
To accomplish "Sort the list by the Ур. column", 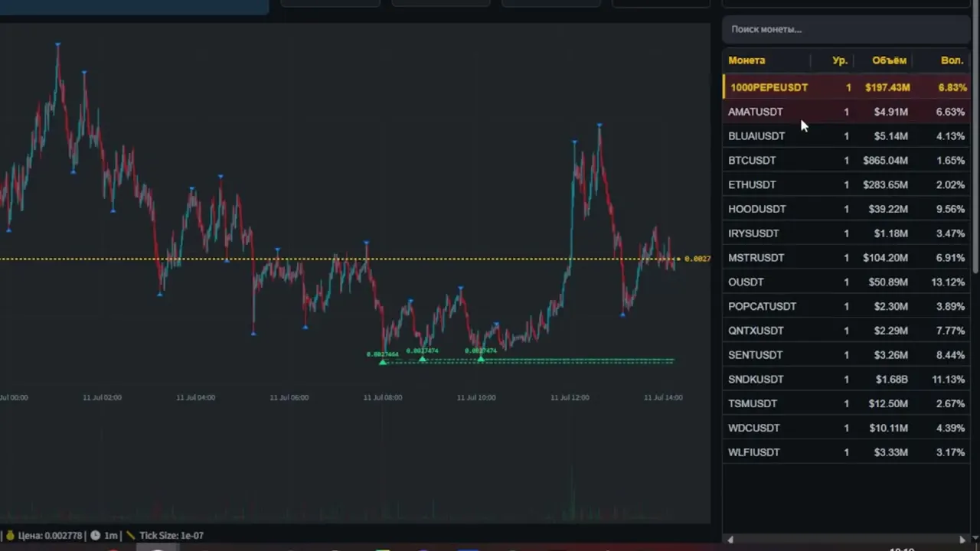I will (840, 60).
